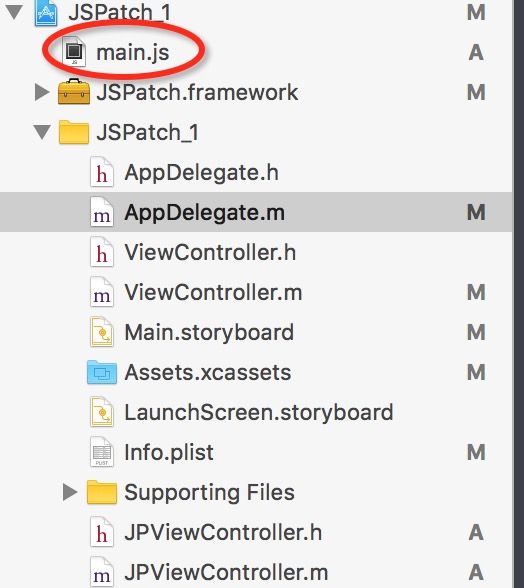Click the M status badge beside Info.plist
The width and height of the screenshot is (524, 588).
(x=476, y=452)
